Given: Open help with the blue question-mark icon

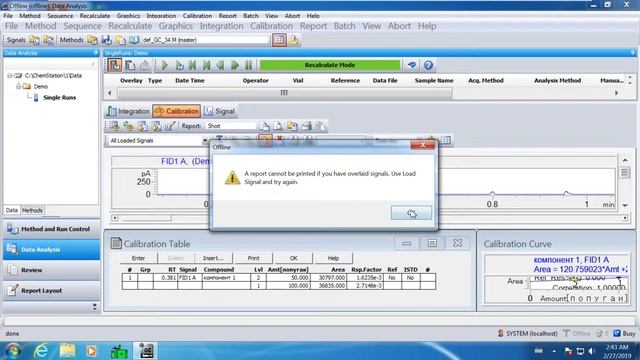Looking at the screenshot, I should [428, 65].
